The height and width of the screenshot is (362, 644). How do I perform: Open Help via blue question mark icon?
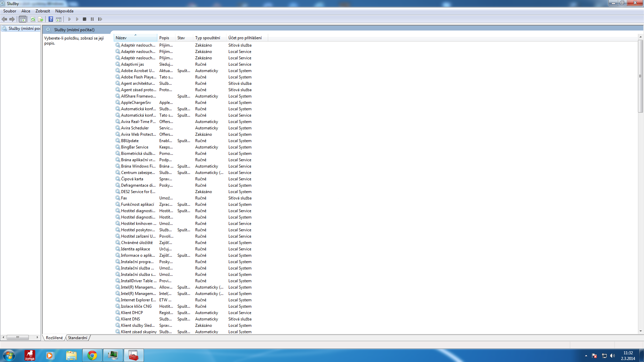tap(51, 19)
